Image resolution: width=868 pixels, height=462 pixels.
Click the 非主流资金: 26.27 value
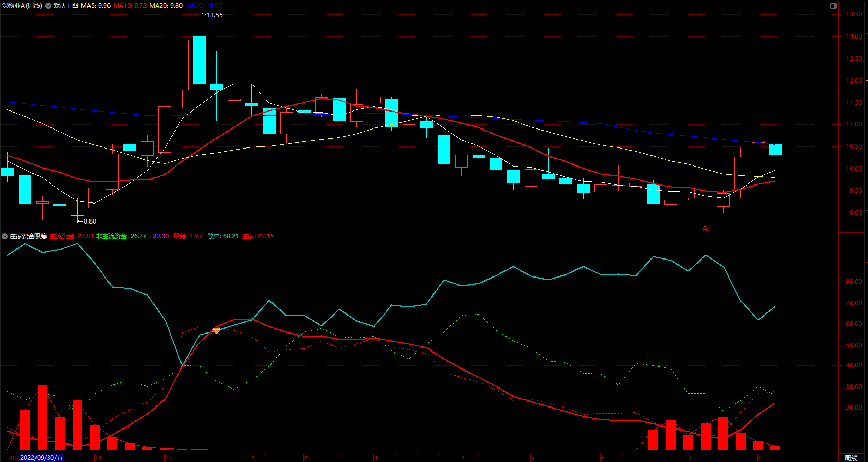point(121,236)
